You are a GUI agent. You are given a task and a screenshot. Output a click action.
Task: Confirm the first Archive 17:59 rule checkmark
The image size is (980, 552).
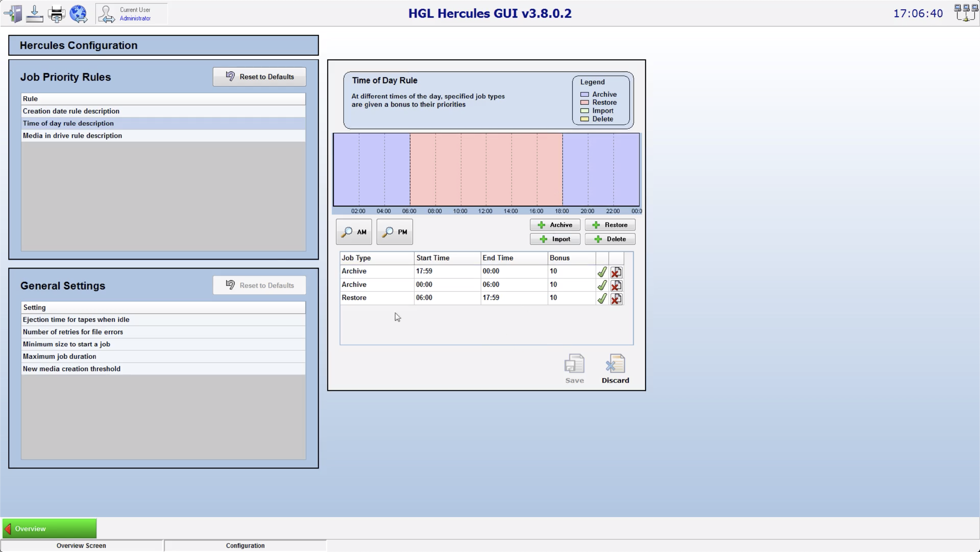[x=602, y=272]
